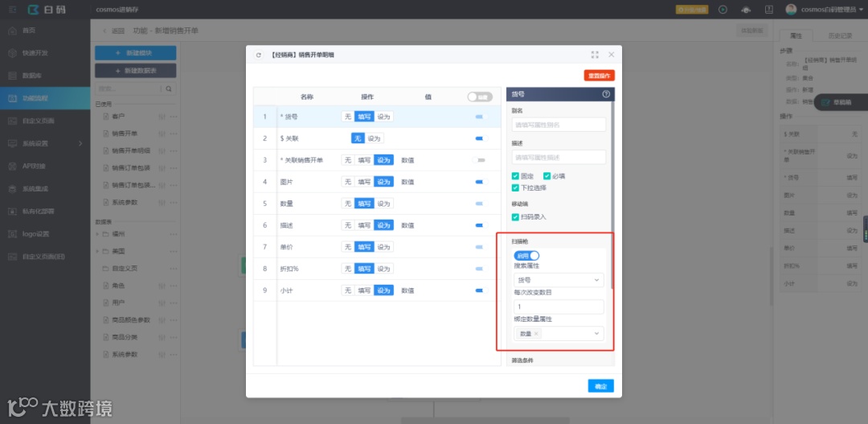The image size is (868, 424).
Task: Switch off the 扫描枪 启用 toggle
Action: tap(526, 256)
